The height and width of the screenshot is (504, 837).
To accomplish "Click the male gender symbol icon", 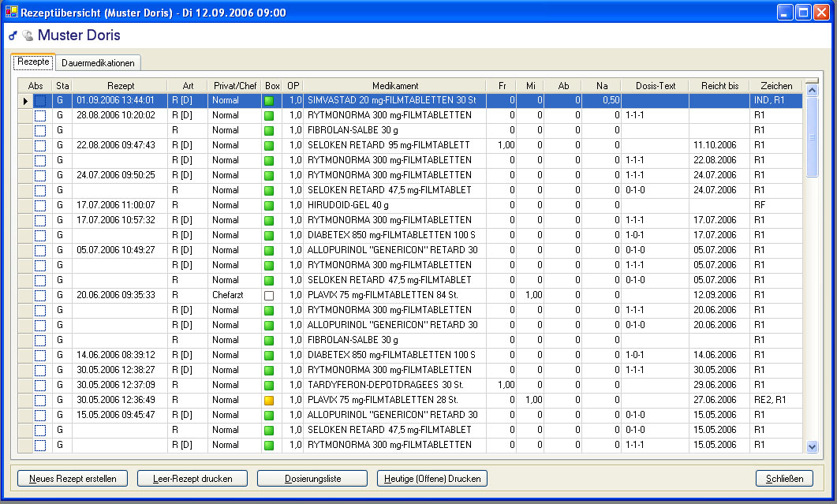I will pyautogui.click(x=13, y=35).
